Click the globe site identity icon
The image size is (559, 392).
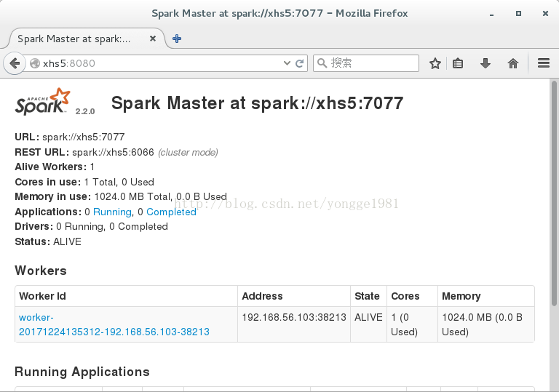[x=35, y=63]
